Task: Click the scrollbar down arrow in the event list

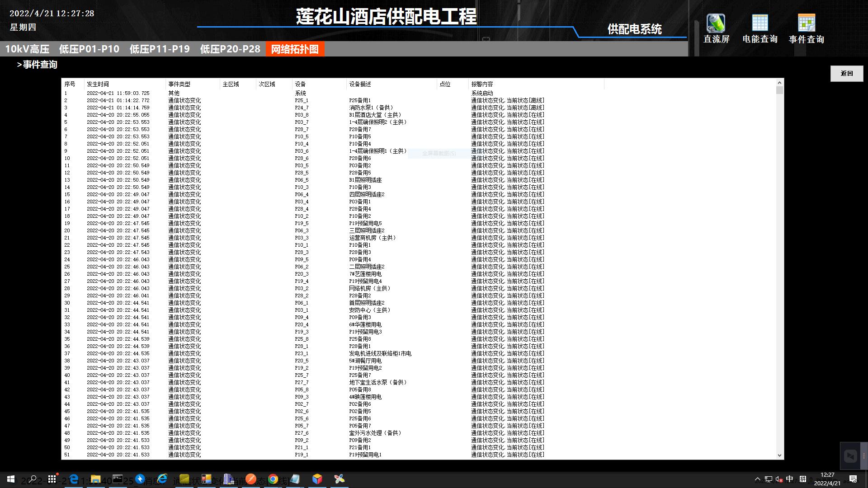Action: pos(779,455)
